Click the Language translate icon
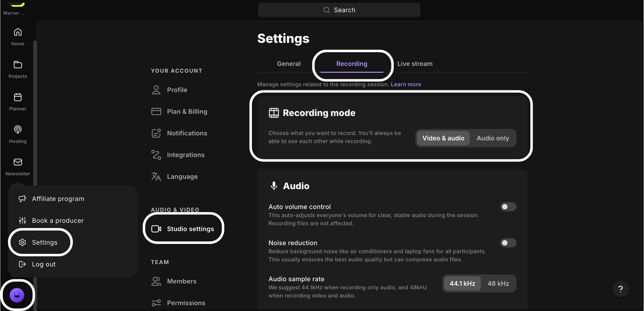644x311 pixels. [156, 177]
